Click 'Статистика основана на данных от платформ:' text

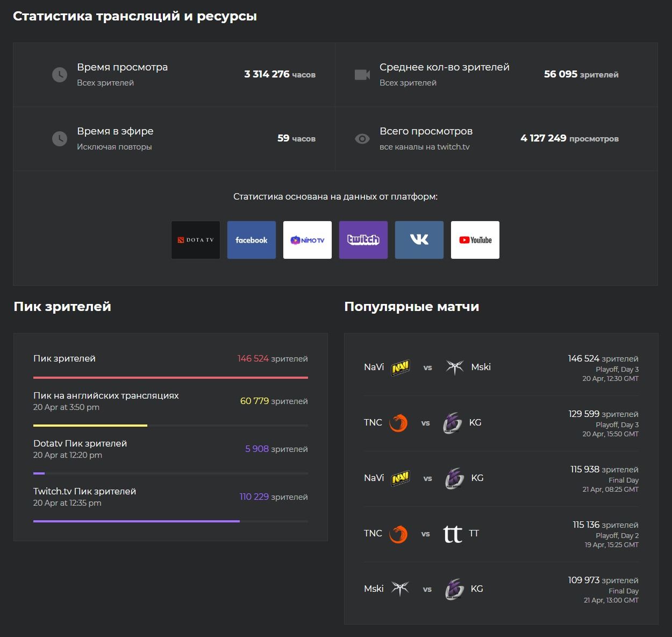[x=335, y=197]
